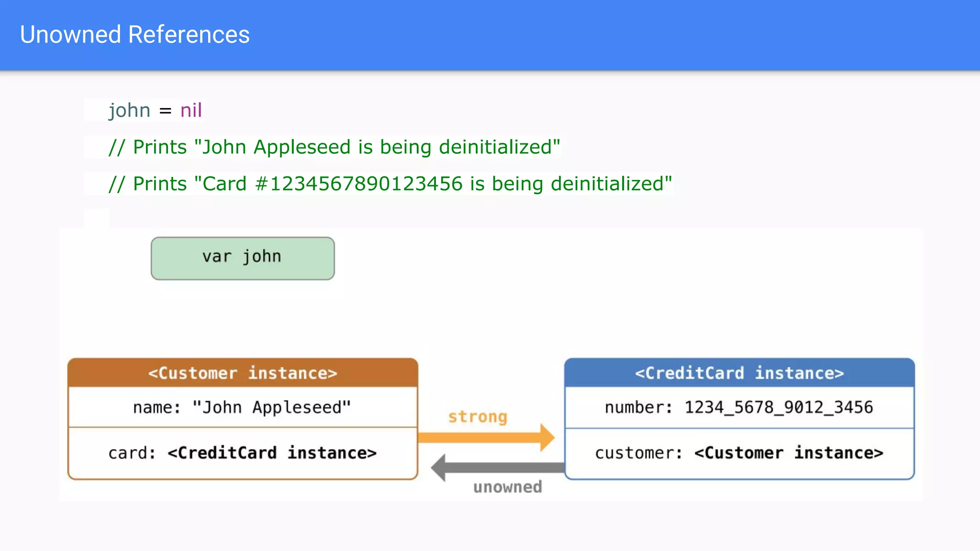Click the number: 1234_5678_9012_3456 row

pos(739,407)
